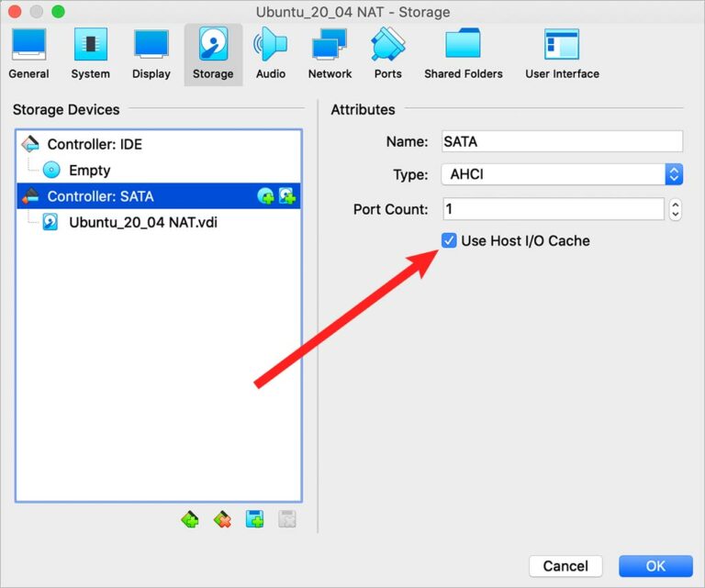Screen dimensions: 705x588
Task: Click the hard disk icon beside Ubuntu_20_04 NAT.vdi
Action: [50, 222]
